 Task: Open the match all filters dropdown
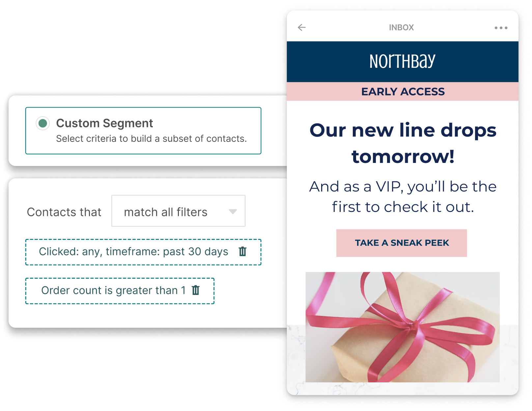tap(178, 211)
